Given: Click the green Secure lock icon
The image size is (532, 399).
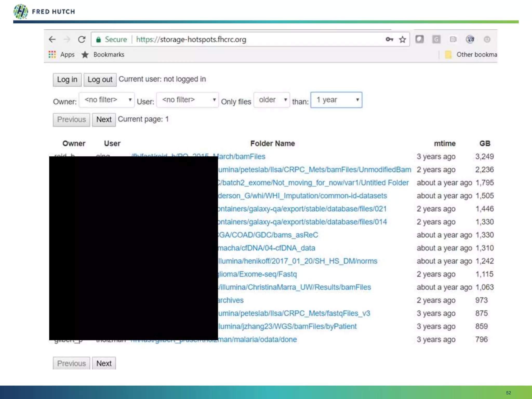Looking at the screenshot, I should [98, 39].
